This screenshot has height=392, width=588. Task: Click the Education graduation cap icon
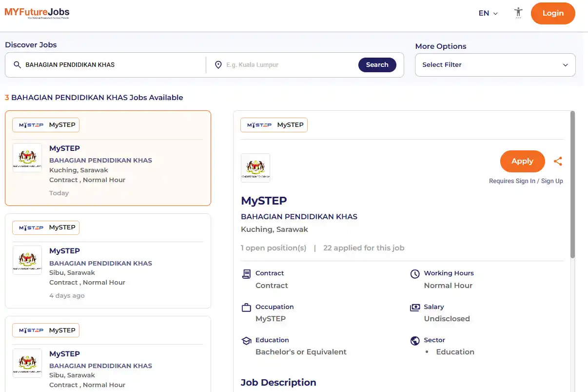click(x=246, y=341)
